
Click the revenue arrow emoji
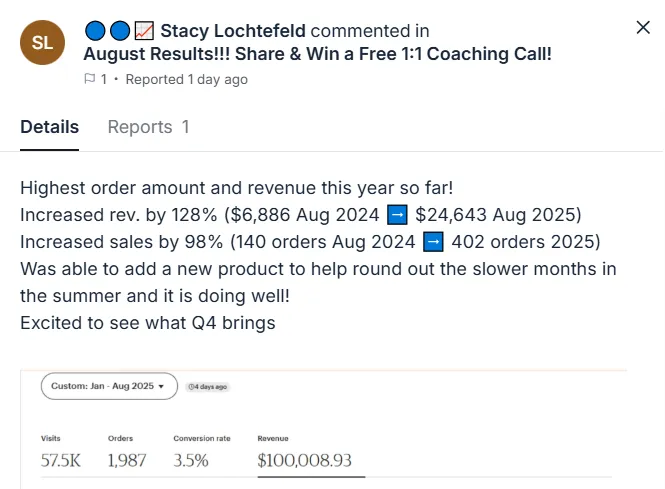pos(397,215)
